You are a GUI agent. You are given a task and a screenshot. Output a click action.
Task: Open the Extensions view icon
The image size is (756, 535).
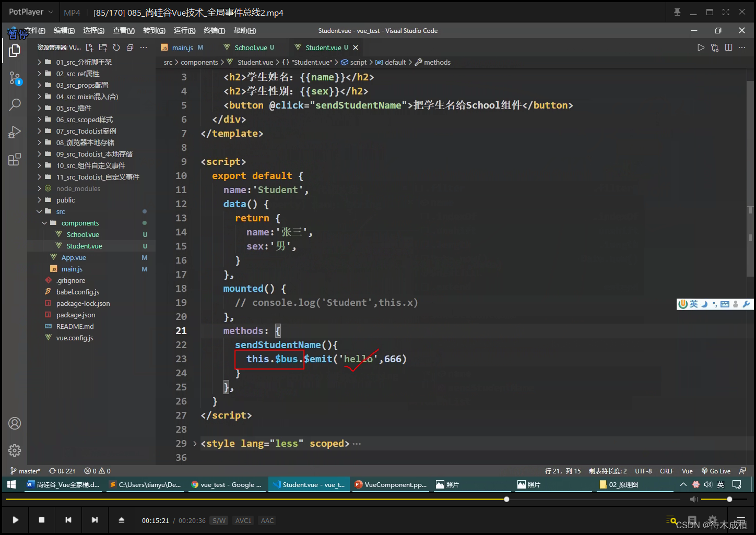15,159
